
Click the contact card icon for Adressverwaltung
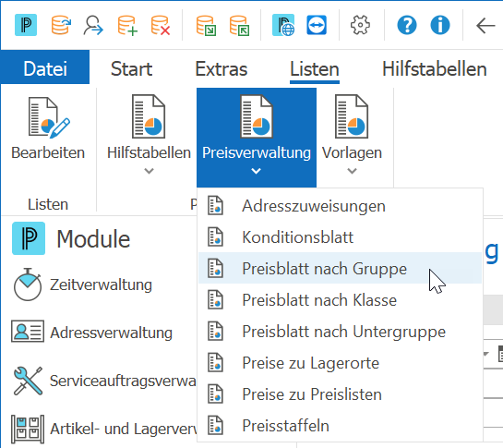28,331
